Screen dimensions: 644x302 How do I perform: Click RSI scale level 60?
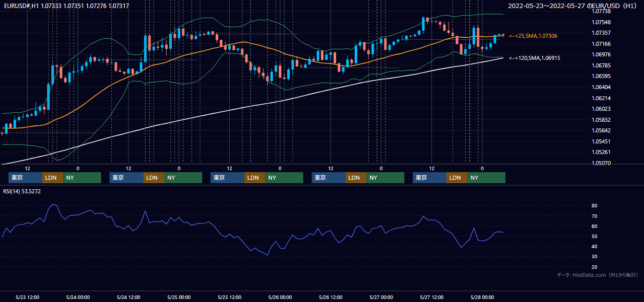(595, 226)
